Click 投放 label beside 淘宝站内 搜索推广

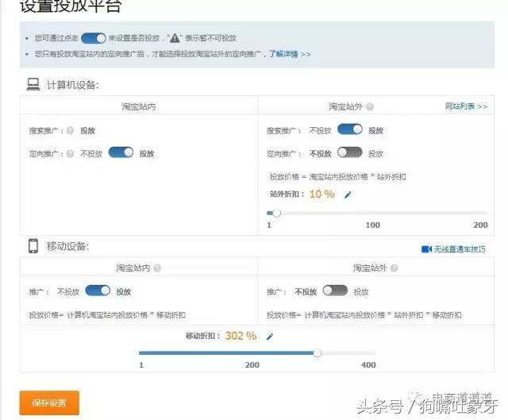coord(87,130)
